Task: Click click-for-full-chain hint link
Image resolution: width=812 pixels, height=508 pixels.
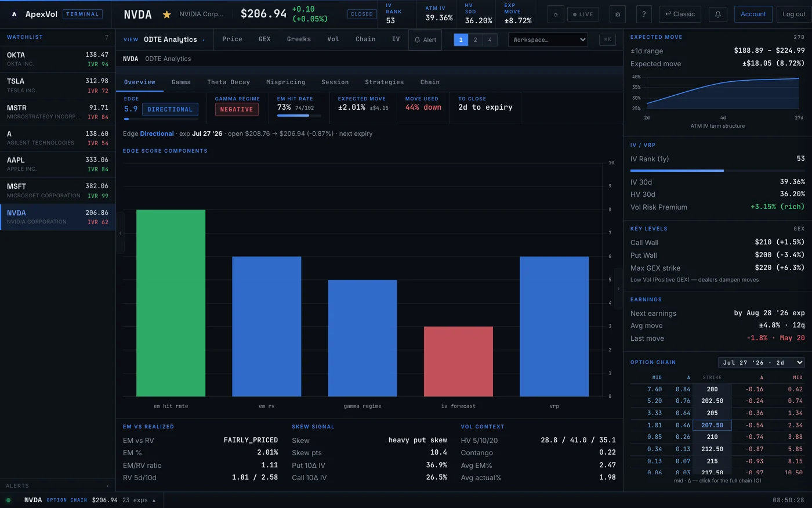Action: click(717, 481)
